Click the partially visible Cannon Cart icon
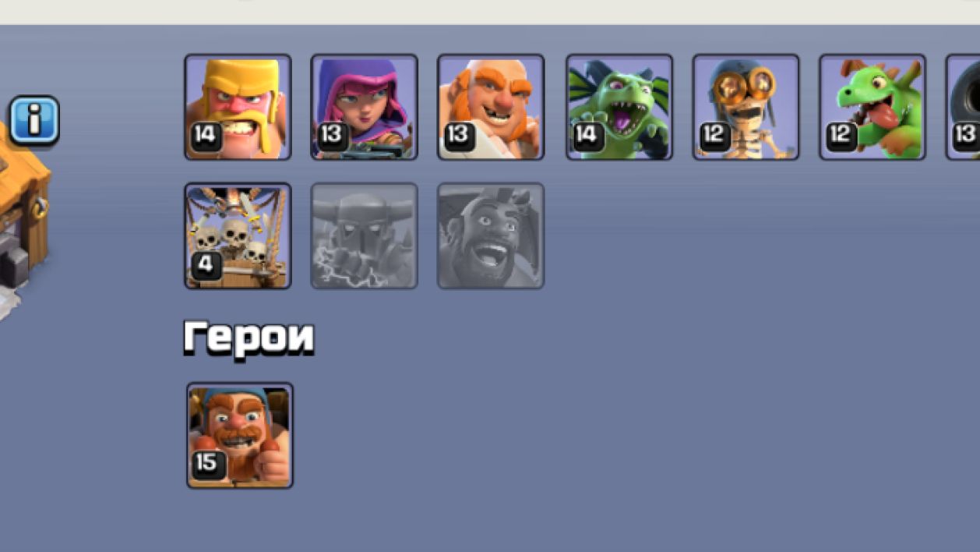The height and width of the screenshot is (552, 980). [x=963, y=107]
